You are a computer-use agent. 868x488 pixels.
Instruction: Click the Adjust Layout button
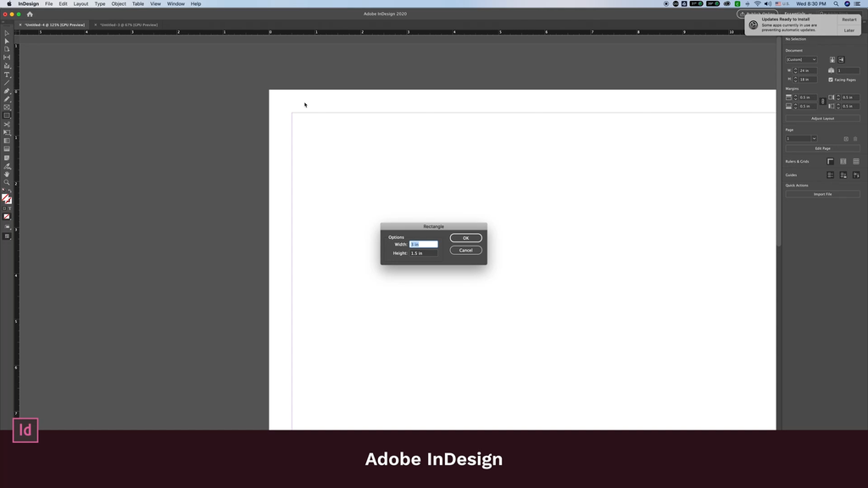pos(821,118)
